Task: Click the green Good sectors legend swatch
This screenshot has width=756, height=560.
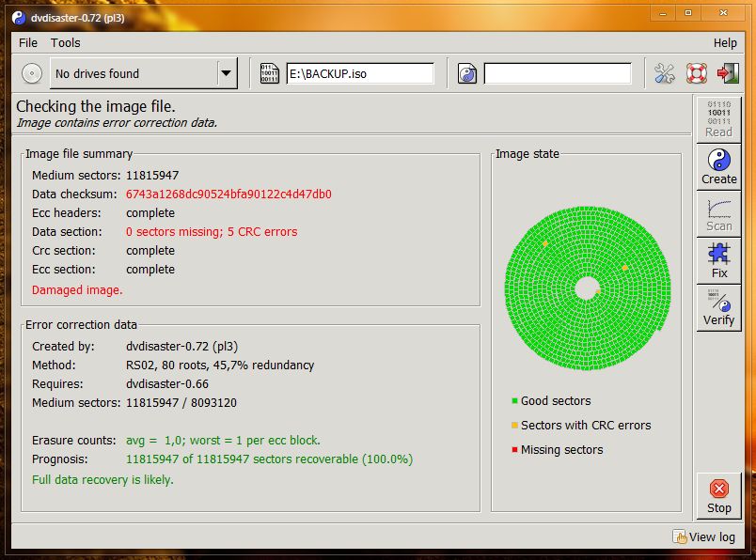Action: (514, 400)
